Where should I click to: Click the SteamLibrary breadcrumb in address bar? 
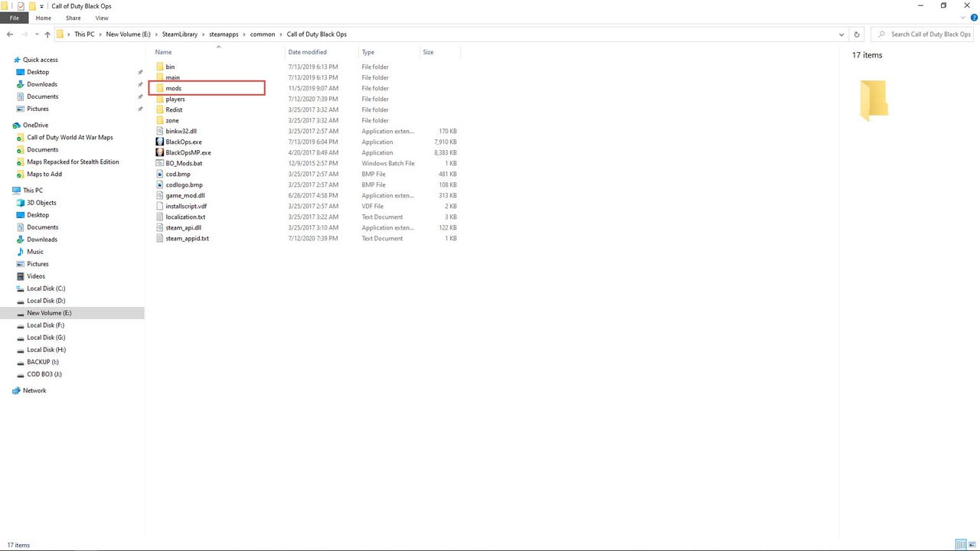180,34
